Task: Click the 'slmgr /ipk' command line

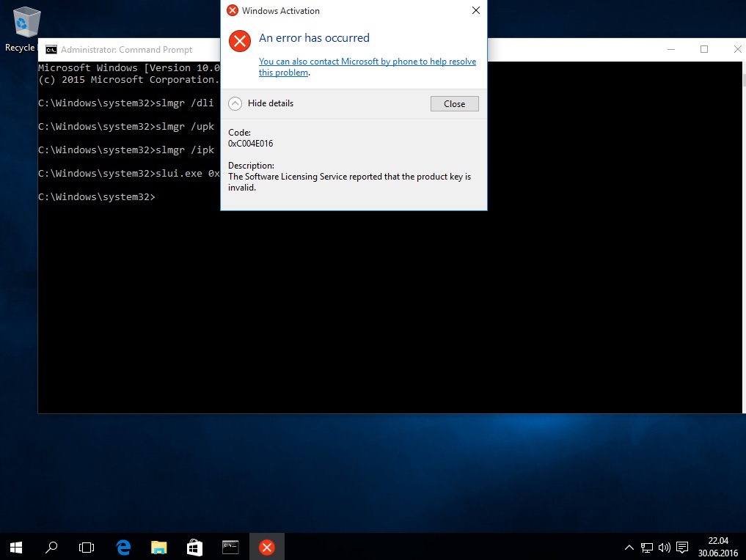Action: tap(126, 150)
